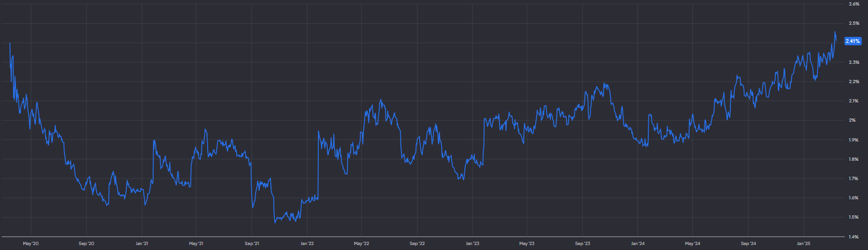Click the Jan '25 date label
The image size is (868, 250).
point(804,243)
